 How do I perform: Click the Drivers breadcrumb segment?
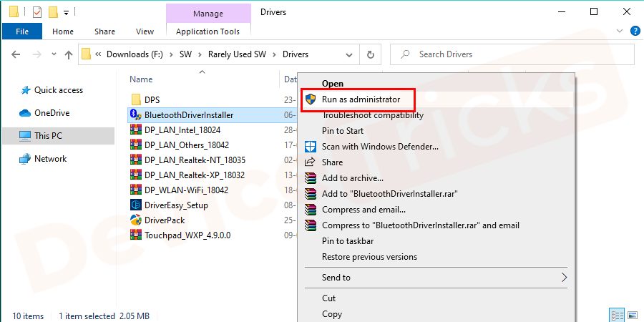296,54
